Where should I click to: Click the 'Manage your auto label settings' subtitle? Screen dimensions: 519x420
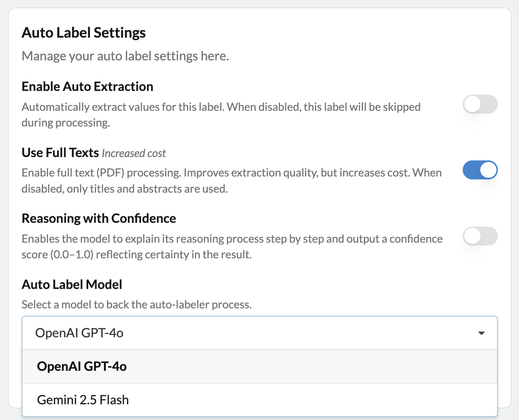(x=125, y=56)
